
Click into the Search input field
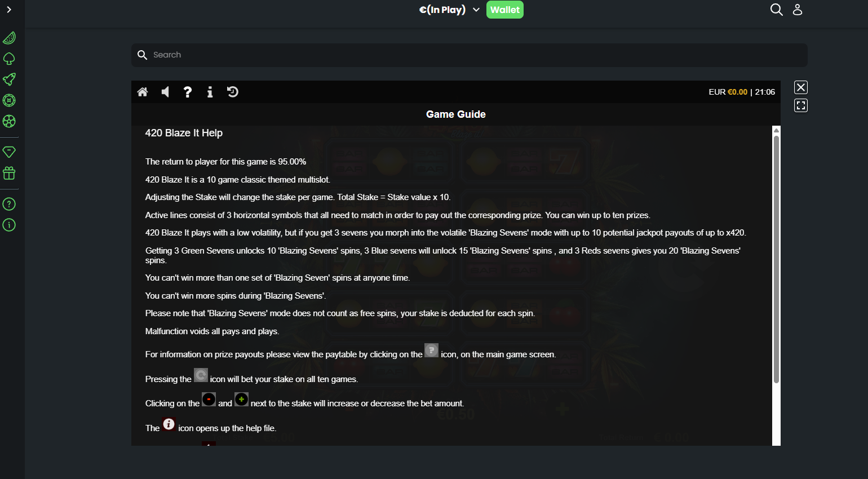pyautogui.click(x=470, y=55)
